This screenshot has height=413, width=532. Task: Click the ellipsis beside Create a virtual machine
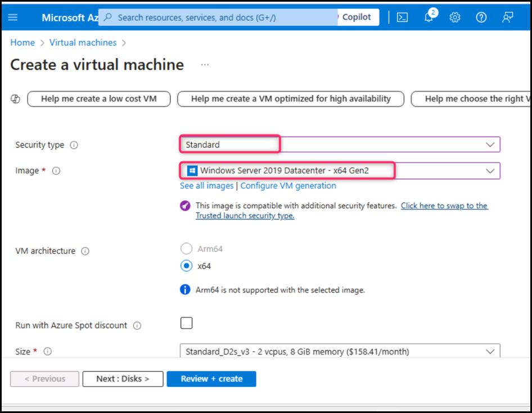205,65
